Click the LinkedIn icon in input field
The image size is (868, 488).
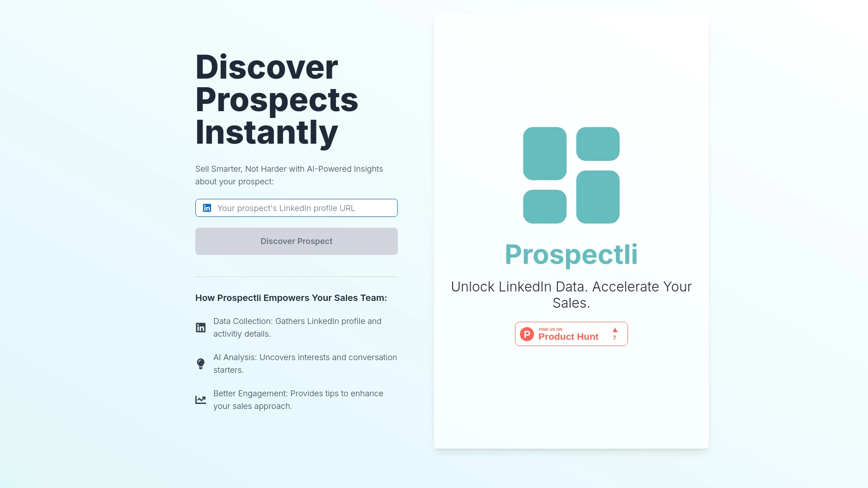pos(207,208)
